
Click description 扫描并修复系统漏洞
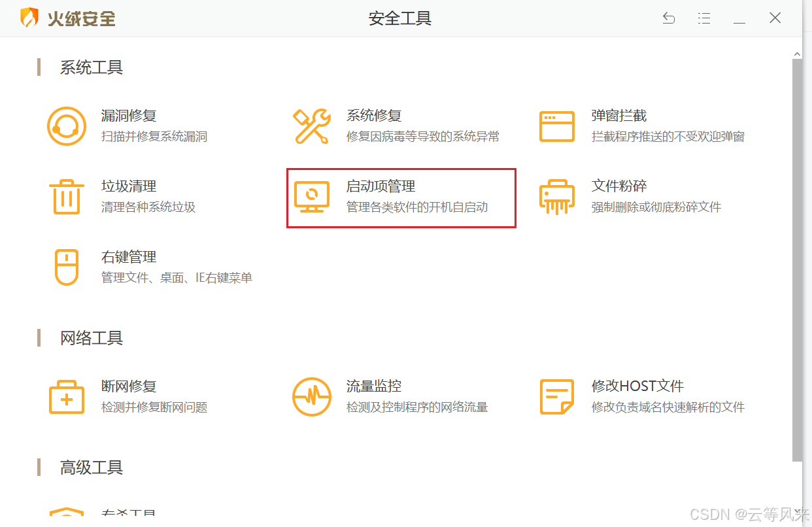coord(154,137)
